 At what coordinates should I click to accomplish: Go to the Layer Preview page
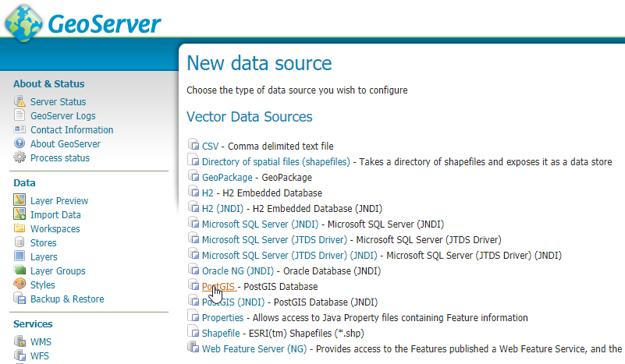click(59, 201)
